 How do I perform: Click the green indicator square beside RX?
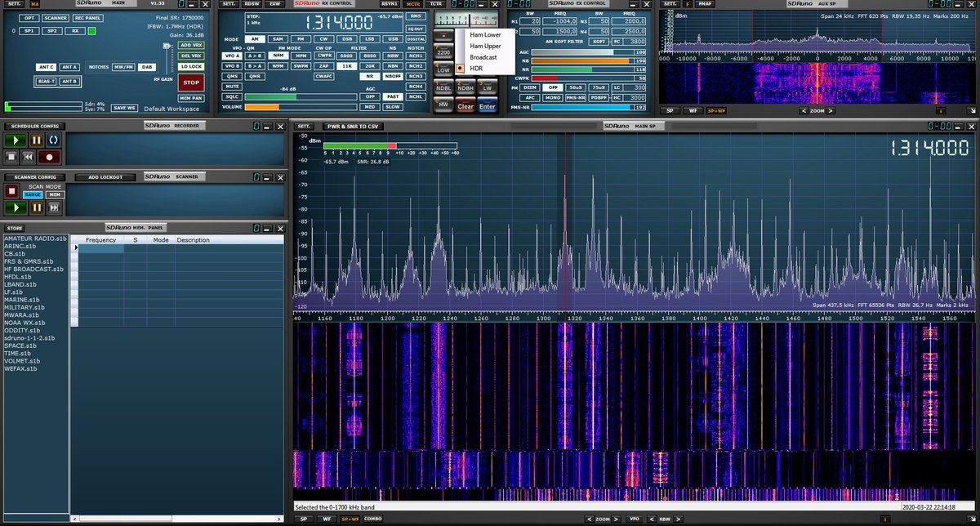pyautogui.click(x=91, y=31)
